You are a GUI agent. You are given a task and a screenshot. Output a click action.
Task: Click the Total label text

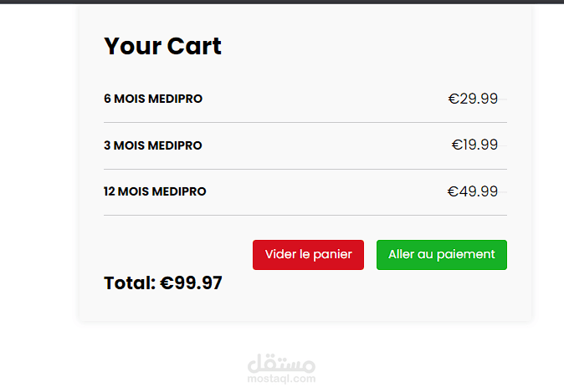coord(130,283)
